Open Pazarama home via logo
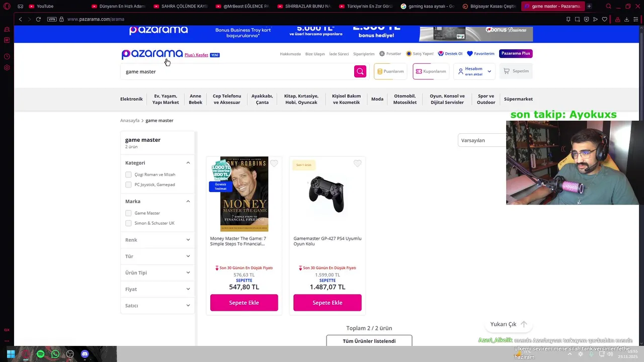Viewport: 644px width, 362px height. coord(152,54)
